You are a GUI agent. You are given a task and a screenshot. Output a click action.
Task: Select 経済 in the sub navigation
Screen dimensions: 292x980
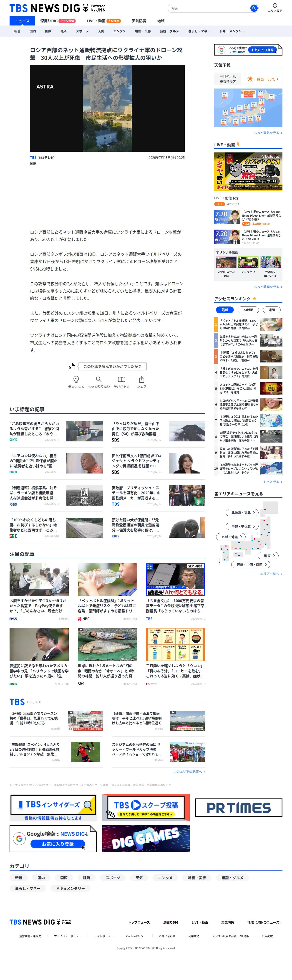pos(63,31)
